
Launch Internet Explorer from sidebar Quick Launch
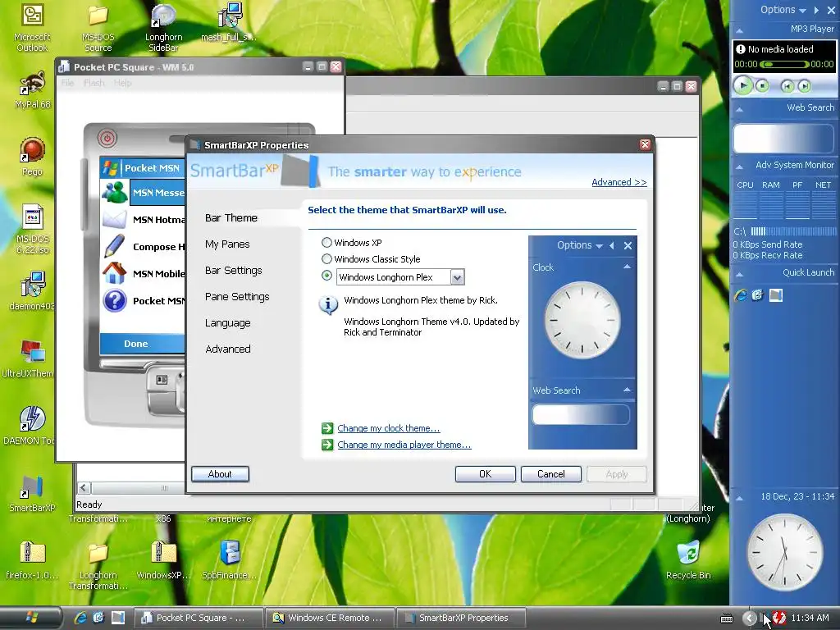point(741,295)
